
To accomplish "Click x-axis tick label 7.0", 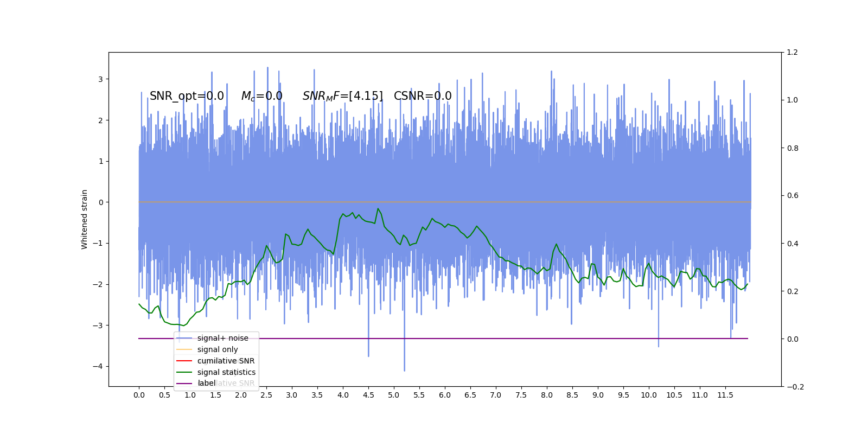I will 496,395.
